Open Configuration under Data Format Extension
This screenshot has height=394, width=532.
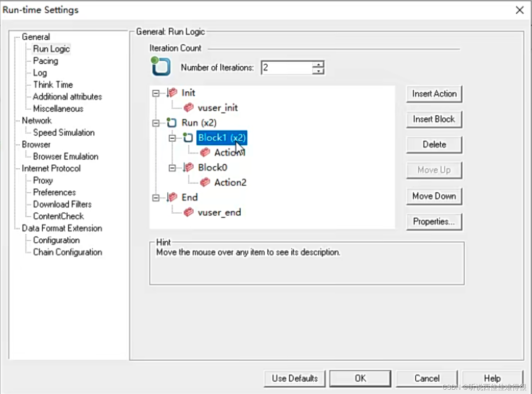[57, 240]
